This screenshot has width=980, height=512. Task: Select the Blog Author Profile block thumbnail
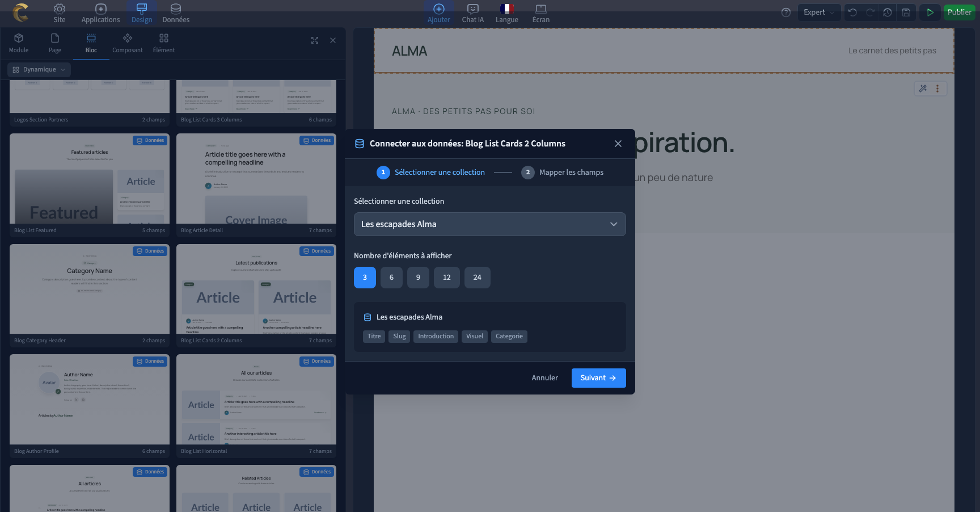point(90,400)
